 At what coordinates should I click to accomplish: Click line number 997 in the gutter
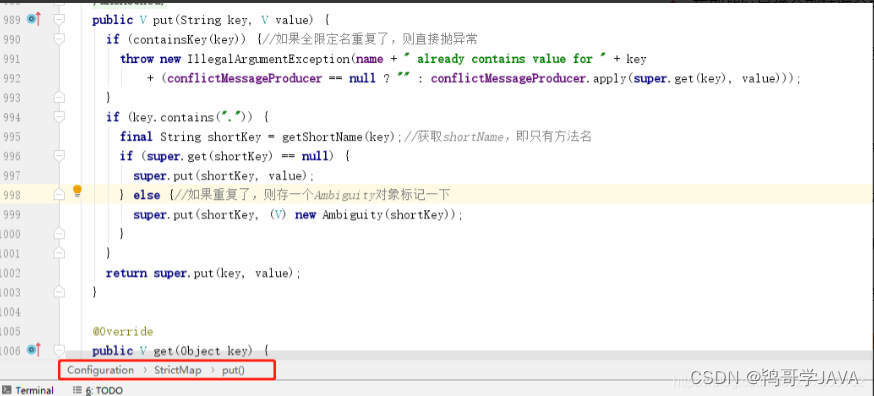(11, 176)
